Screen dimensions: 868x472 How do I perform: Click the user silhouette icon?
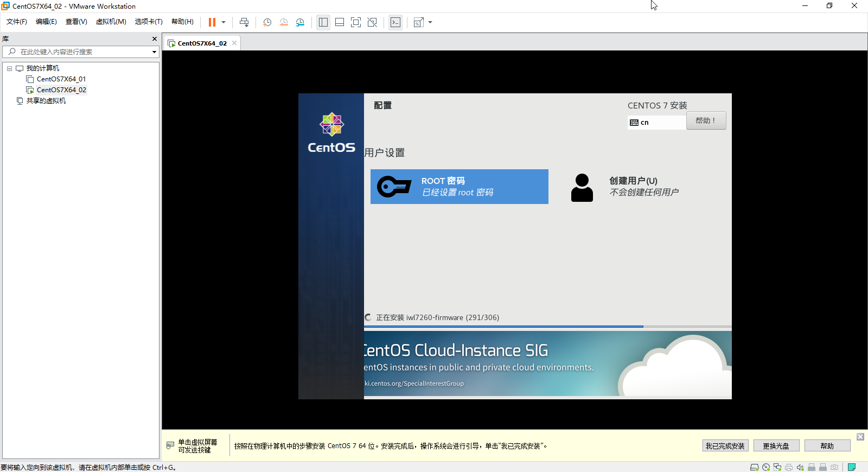582,187
